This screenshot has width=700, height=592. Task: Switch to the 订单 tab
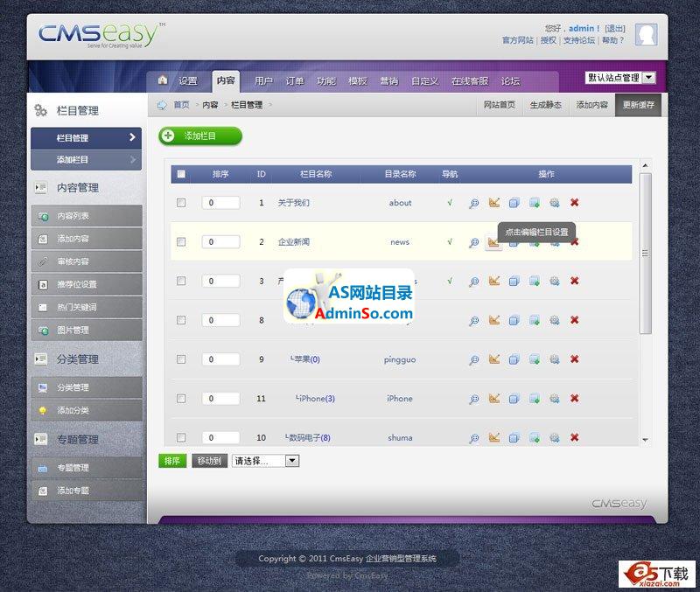coord(295,81)
